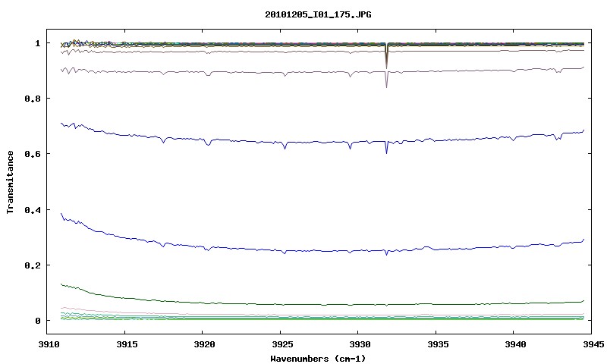Click the x-axis tick label 3915
The width and height of the screenshot is (607, 364).
point(127,344)
